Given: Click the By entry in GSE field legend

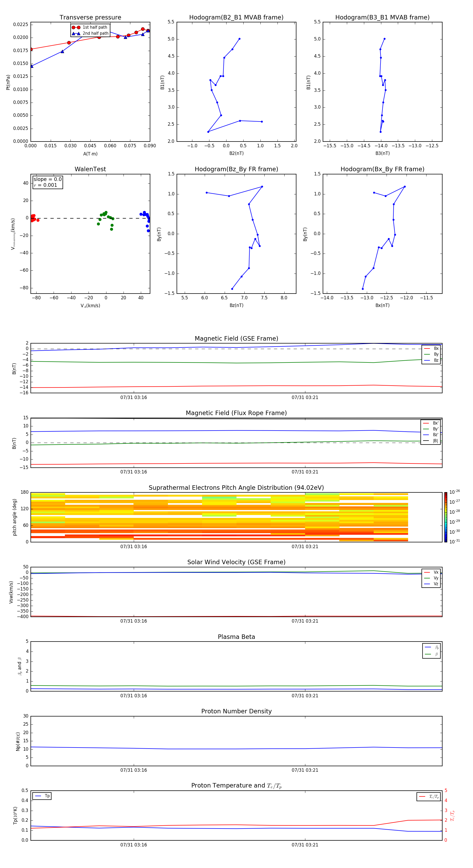Looking at the screenshot, I should pyautogui.click(x=431, y=355).
